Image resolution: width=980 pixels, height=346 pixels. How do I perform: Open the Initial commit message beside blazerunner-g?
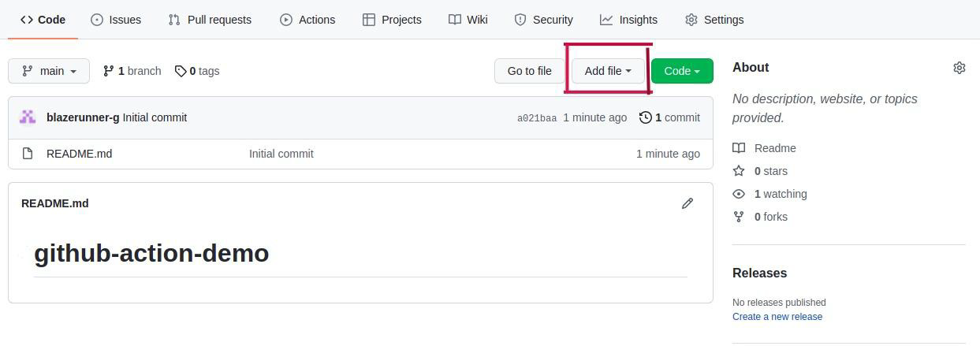[x=155, y=117]
